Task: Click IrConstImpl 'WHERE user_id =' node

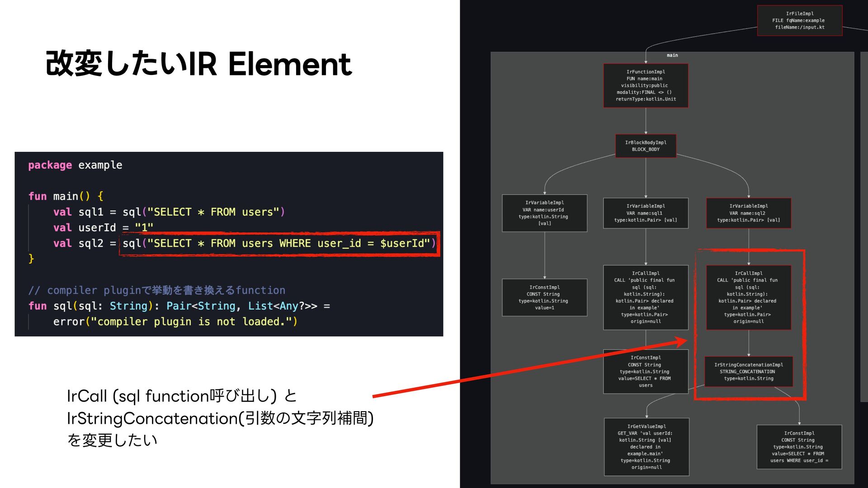Action: (x=799, y=446)
